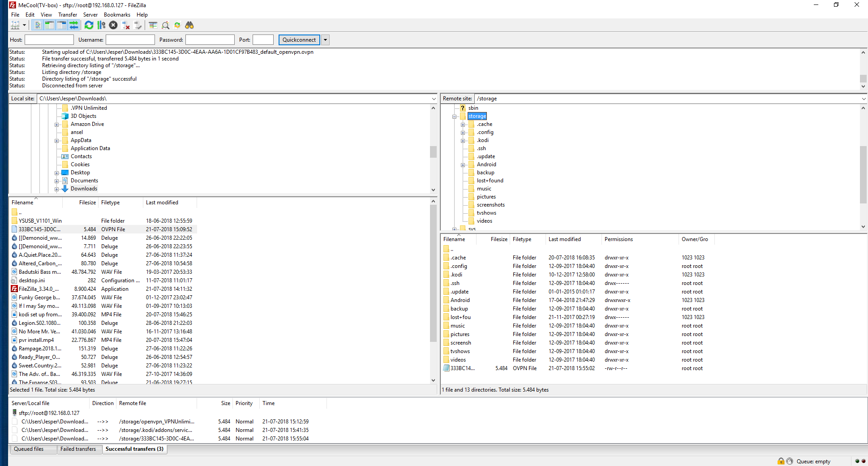Open the directory listing filters icon
The height and width of the screenshot is (466, 868).
click(153, 26)
